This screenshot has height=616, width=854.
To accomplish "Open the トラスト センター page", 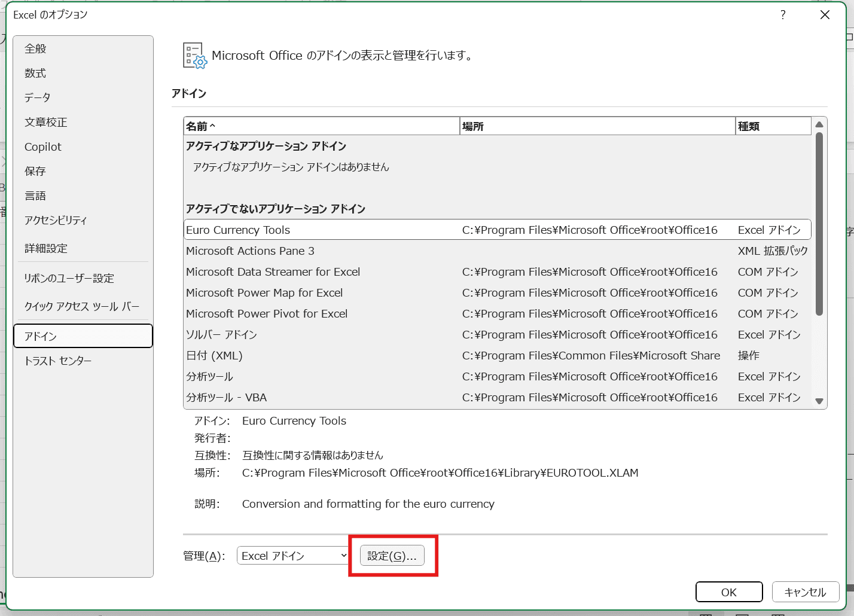I will [58, 361].
